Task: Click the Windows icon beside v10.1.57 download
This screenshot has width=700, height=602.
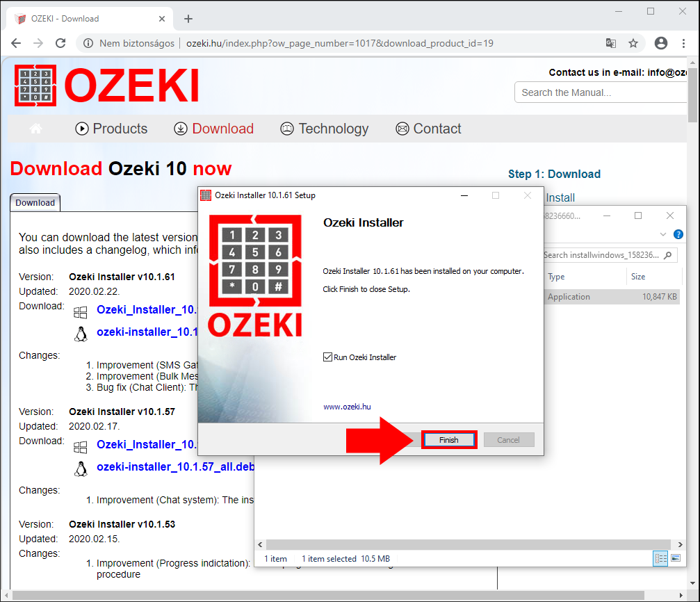Action: point(81,447)
